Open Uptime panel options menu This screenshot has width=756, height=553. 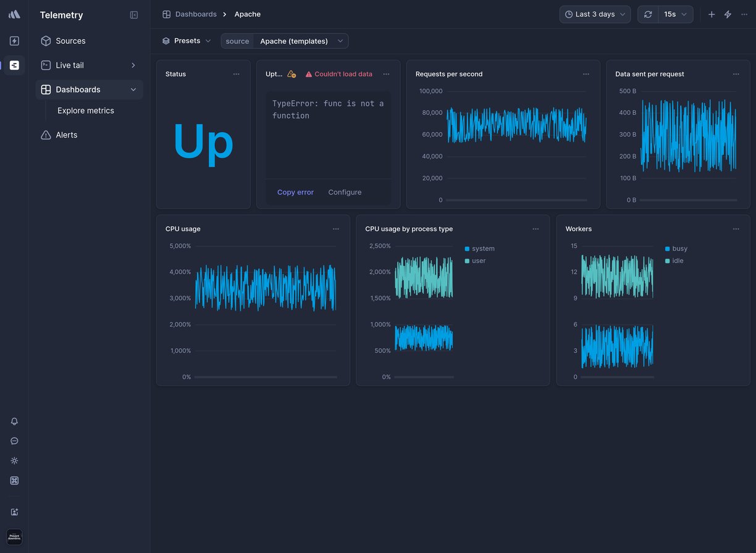[x=386, y=74]
